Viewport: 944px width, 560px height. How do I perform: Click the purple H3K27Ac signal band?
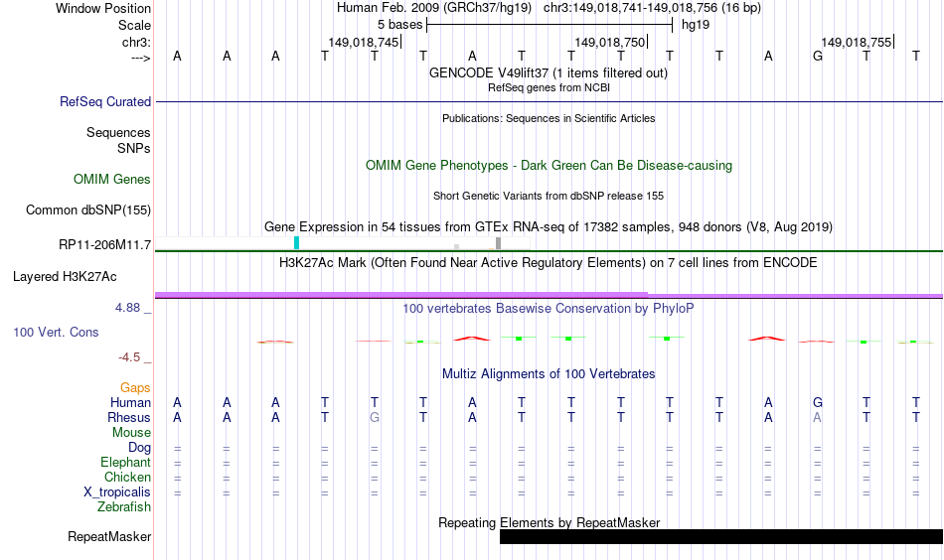pos(549,295)
